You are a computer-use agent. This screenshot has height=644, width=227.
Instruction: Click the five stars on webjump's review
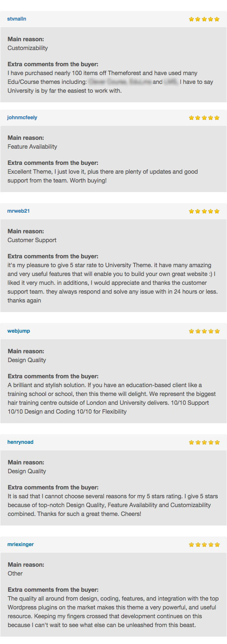click(x=204, y=331)
